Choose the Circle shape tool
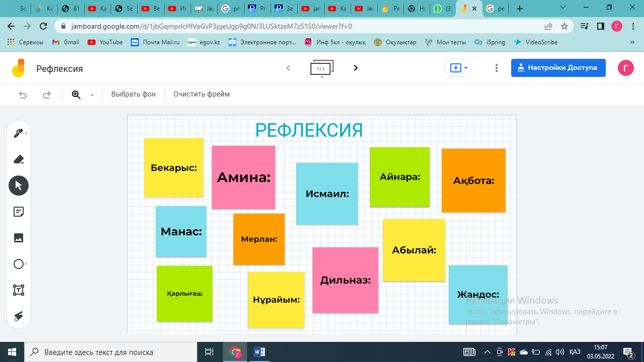This screenshot has height=362, width=644. pos(19,264)
